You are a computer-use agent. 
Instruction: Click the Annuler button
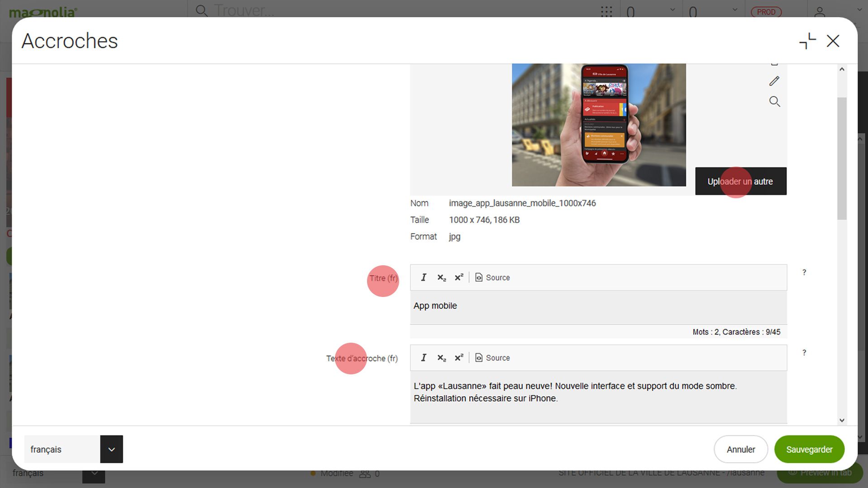coord(741,449)
